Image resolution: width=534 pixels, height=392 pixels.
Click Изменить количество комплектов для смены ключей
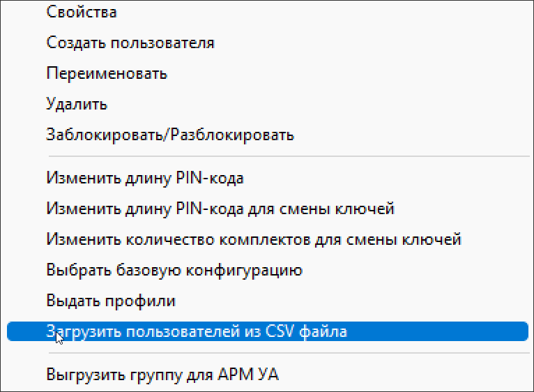click(x=254, y=239)
